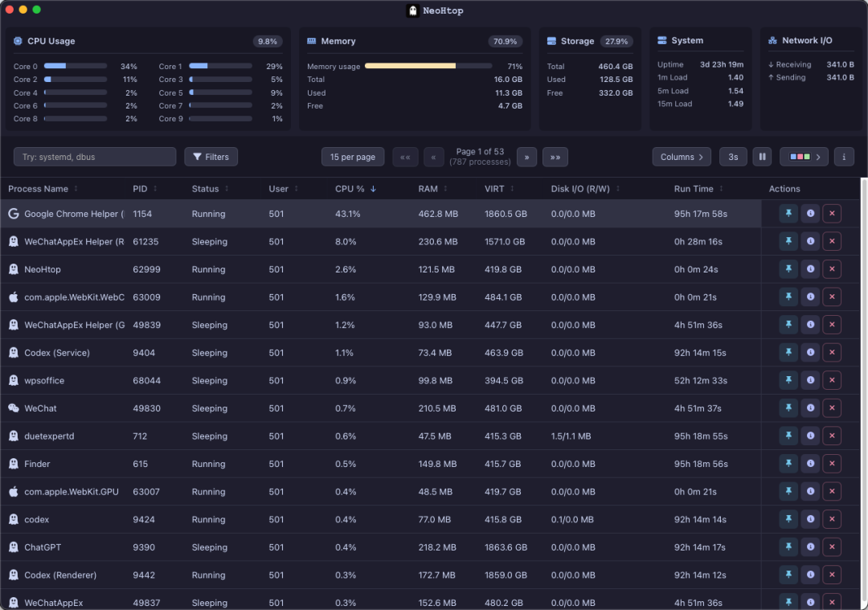The width and height of the screenshot is (868, 610).
Task: Change the 15 per page setting
Action: (353, 157)
